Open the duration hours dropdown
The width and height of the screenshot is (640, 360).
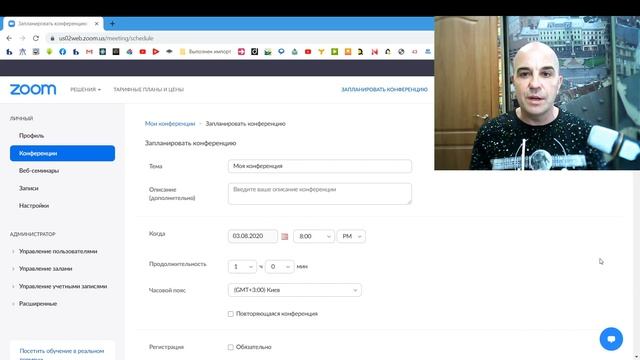(x=242, y=267)
